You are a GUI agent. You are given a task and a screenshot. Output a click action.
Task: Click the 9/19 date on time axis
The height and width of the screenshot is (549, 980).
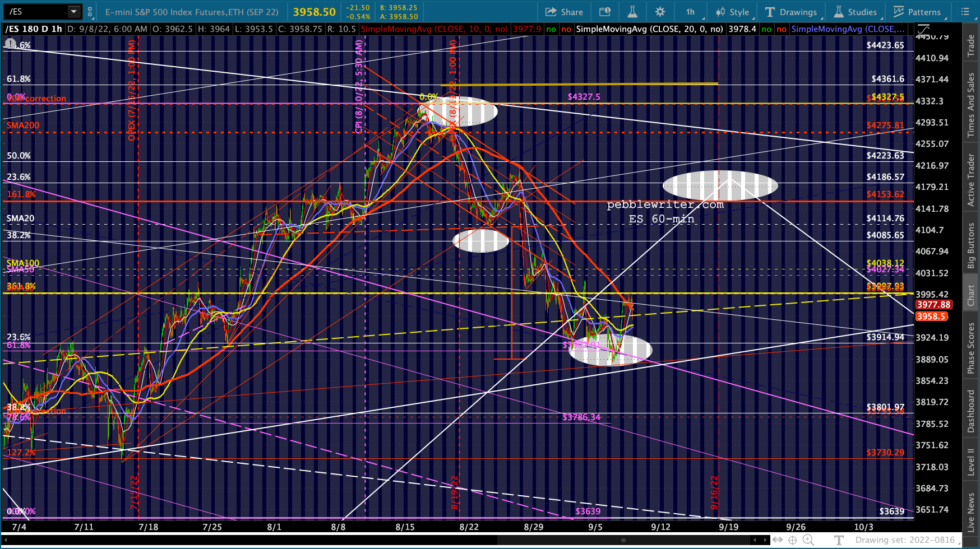point(728,527)
